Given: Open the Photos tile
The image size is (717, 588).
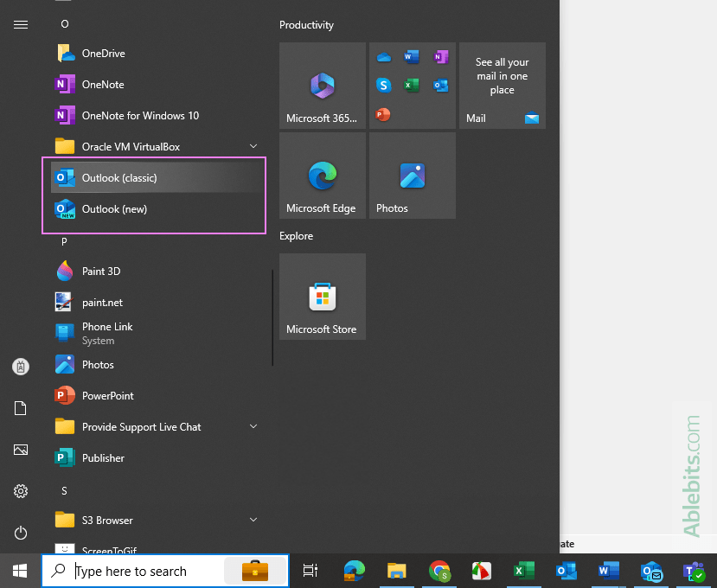Looking at the screenshot, I should (x=413, y=176).
